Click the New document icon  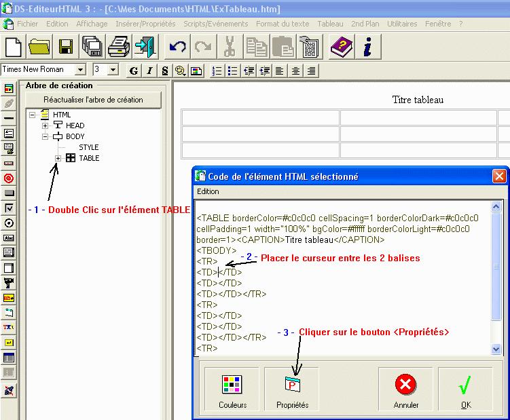(14, 47)
